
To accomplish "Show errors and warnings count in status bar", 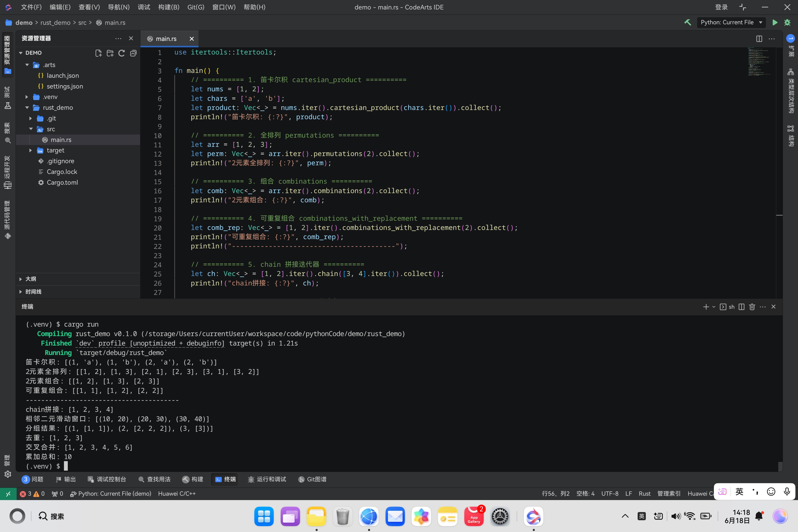I will [x=32, y=494].
